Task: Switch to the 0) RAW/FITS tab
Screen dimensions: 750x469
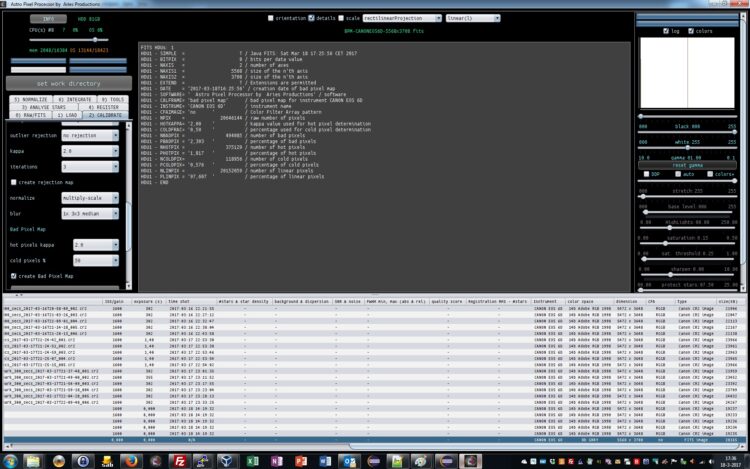Action: [x=31, y=115]
